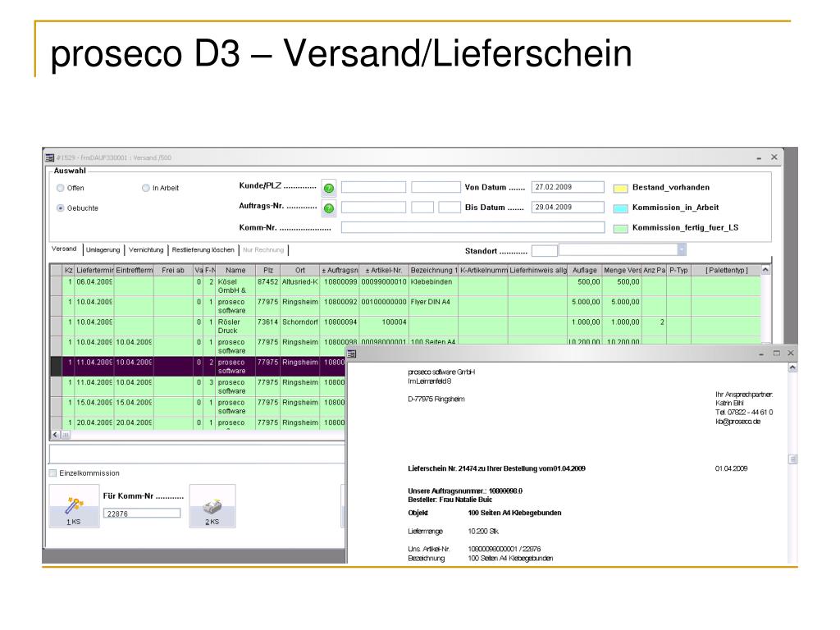
Task: Click the Lieferschein preview scrollbar thumb
Action: point(793,459)
